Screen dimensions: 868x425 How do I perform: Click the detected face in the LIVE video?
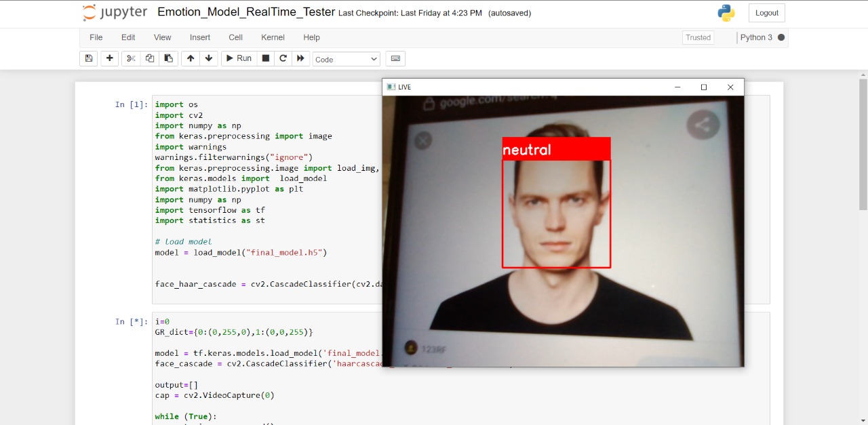(556, 214)
